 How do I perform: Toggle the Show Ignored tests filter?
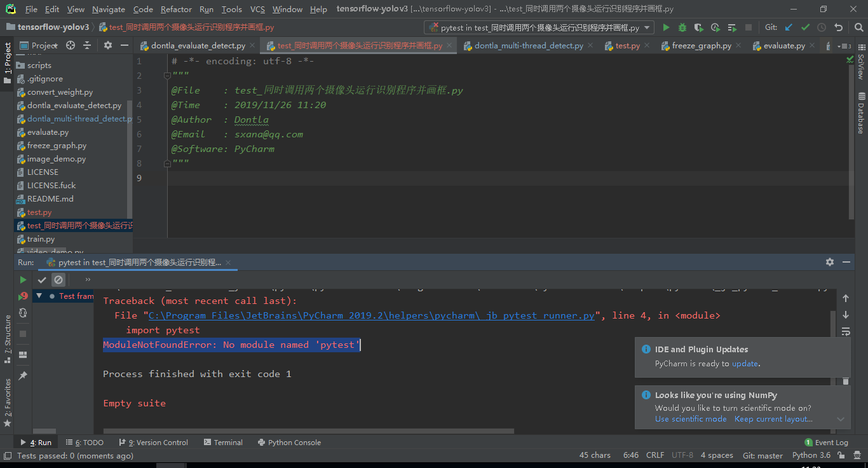pos(58,279)
